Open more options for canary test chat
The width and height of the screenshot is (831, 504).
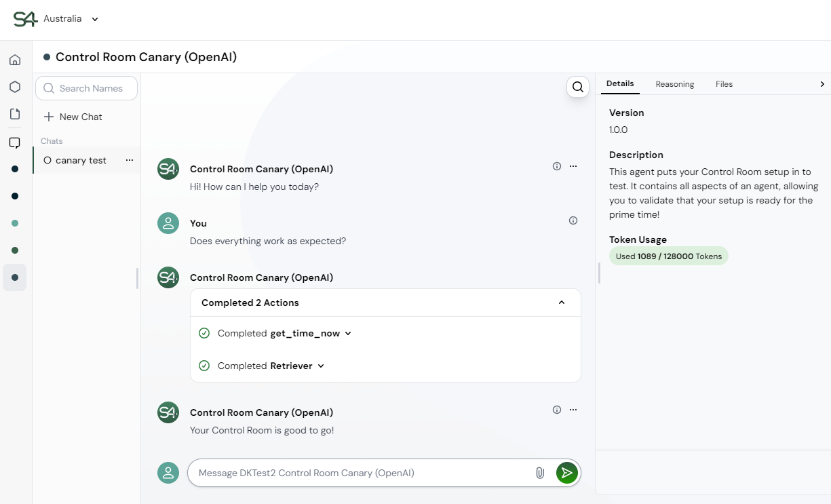[130, 161]
